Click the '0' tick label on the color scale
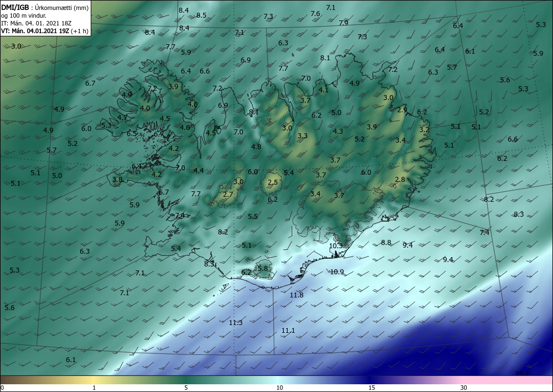Viewport: 553px width, 392px height. tap(2, 388)
